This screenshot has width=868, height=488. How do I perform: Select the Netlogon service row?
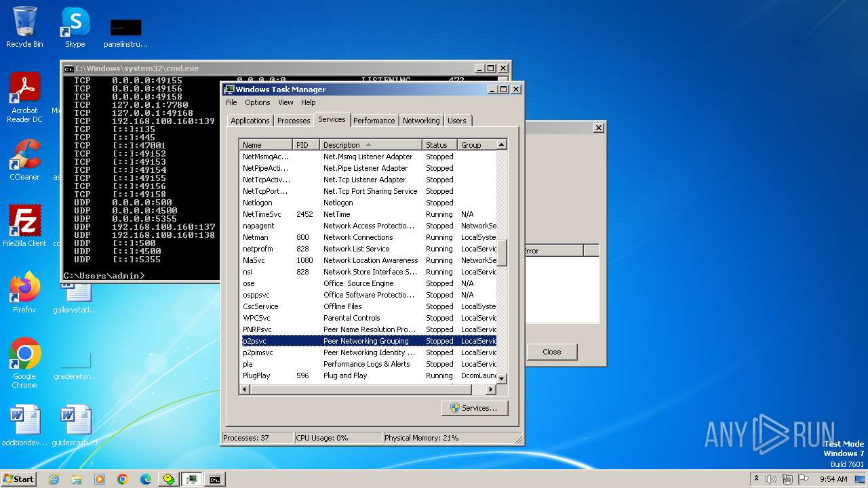(369, 203)
